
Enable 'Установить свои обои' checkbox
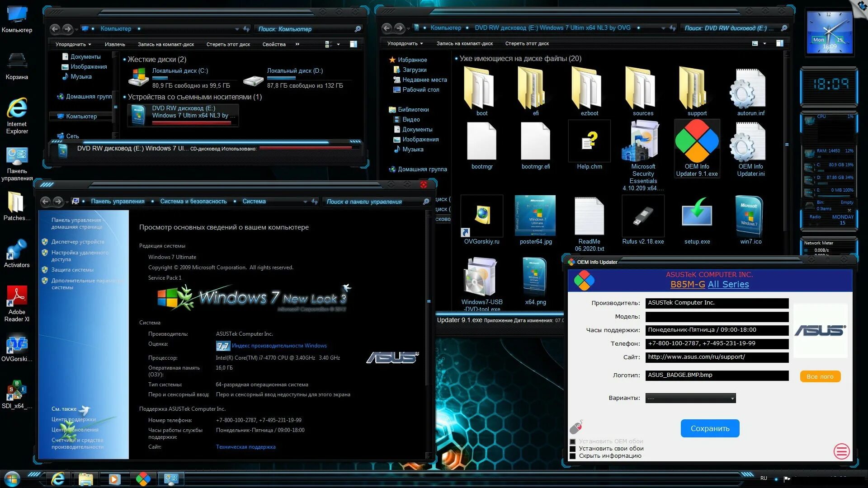tap(573, 449)
